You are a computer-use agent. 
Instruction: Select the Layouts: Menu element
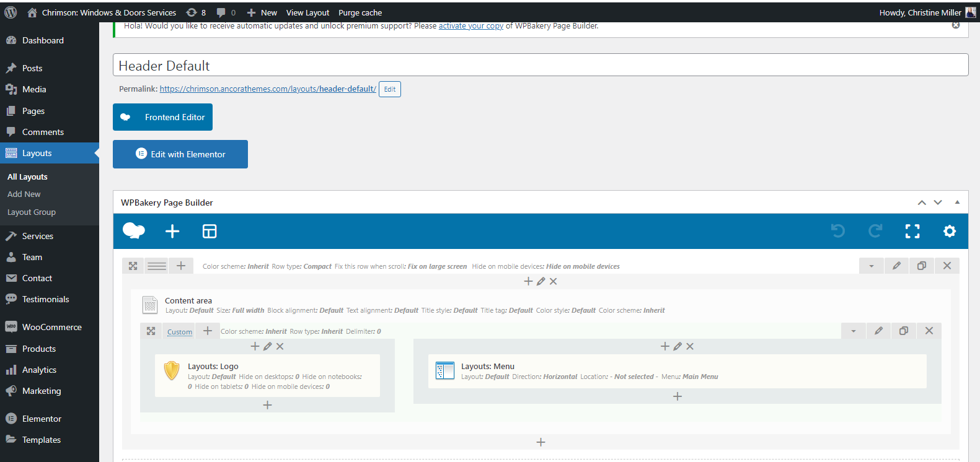(x=678, y=371)
